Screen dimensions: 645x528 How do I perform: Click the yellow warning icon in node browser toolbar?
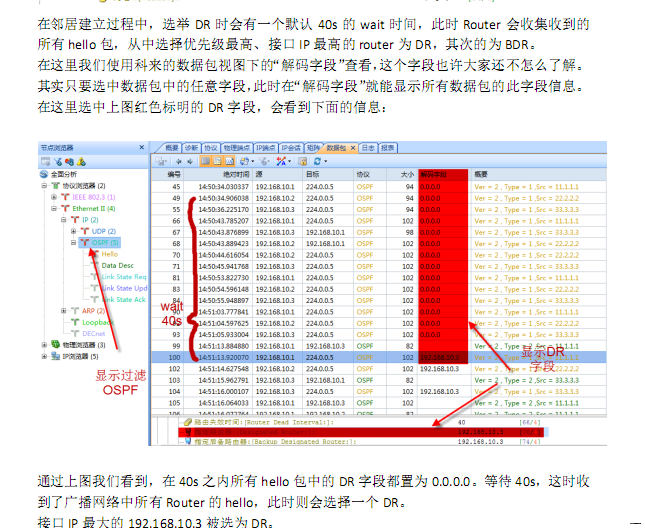[81, 162]
